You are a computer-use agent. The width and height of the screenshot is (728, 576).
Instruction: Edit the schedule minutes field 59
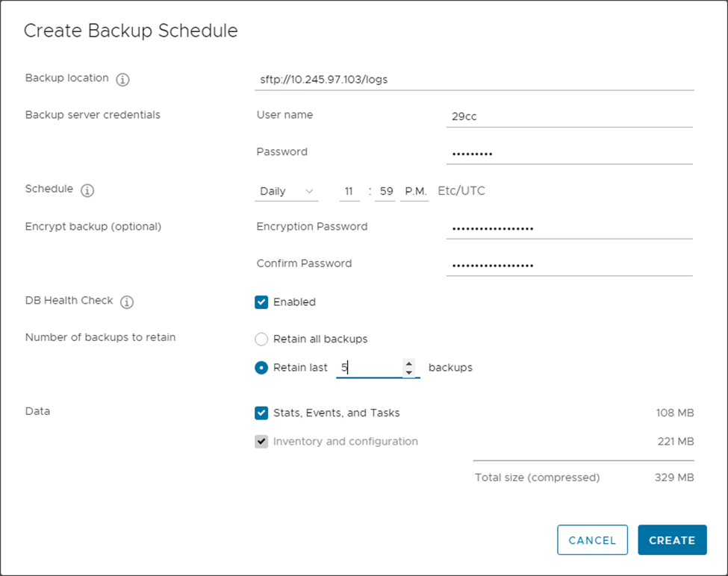click(385, 191)
